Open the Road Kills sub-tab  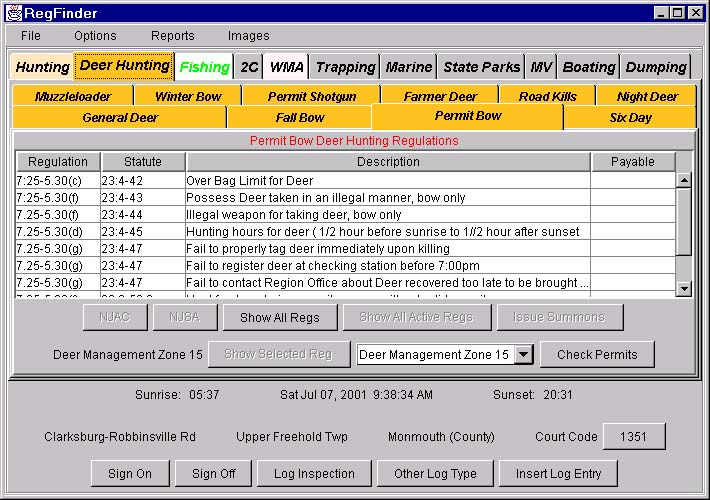548,96
